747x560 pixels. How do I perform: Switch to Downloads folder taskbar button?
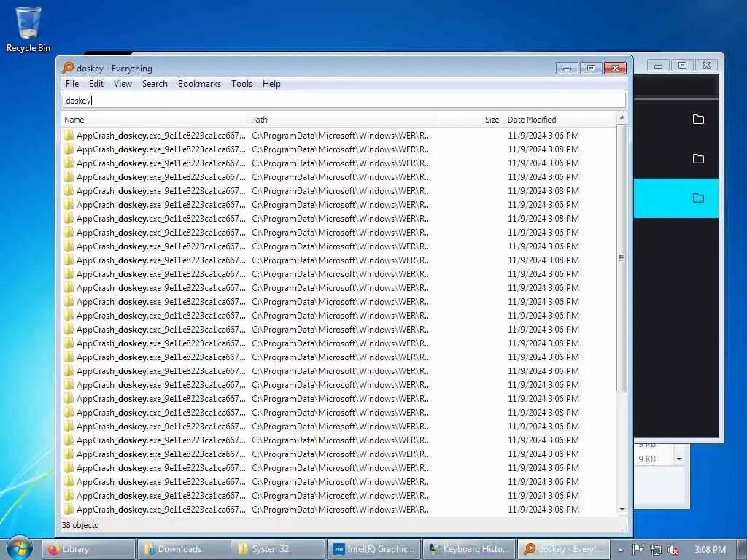[x=183, y=549]
